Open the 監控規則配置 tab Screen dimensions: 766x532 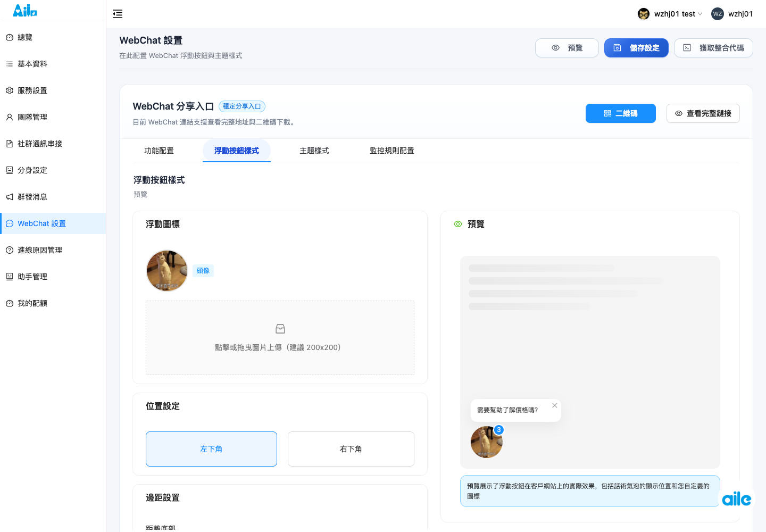tap(392, 151)
